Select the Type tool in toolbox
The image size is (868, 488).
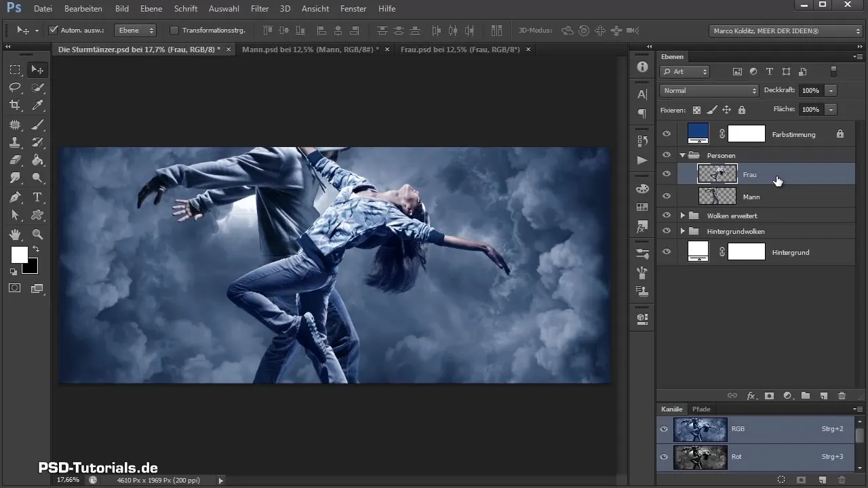pyautogui.click(x=38, y=197)
